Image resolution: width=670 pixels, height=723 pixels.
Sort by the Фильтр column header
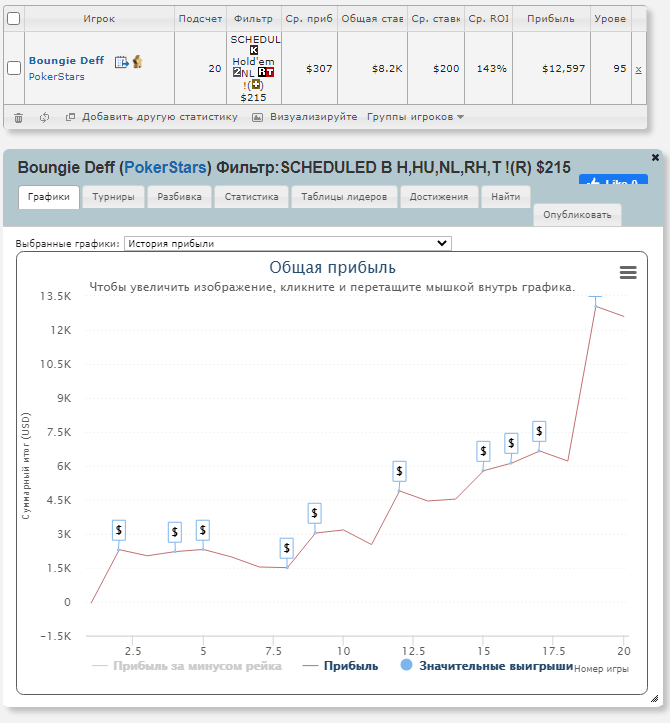(x=253, y=19)
